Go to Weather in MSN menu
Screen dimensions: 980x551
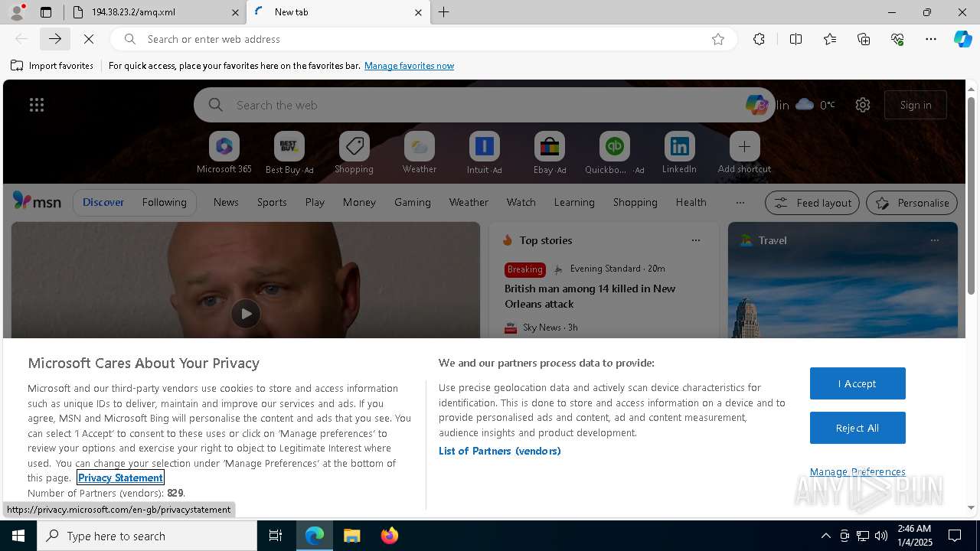pyautogui.click(x=469, y=202)
